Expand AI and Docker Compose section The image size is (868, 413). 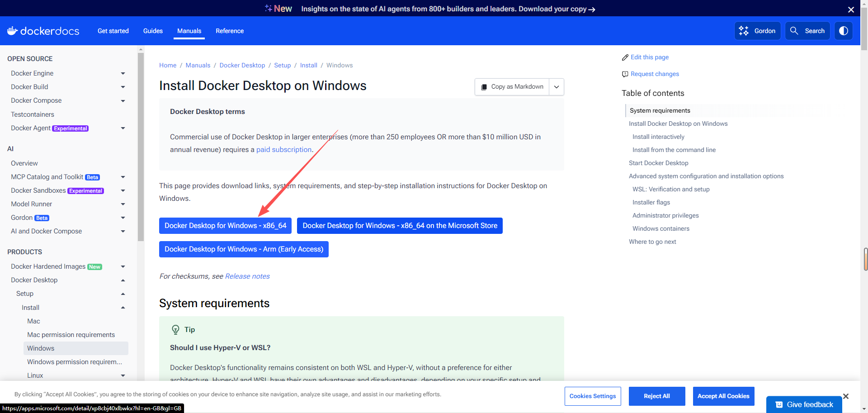click(x=123, y=231)
